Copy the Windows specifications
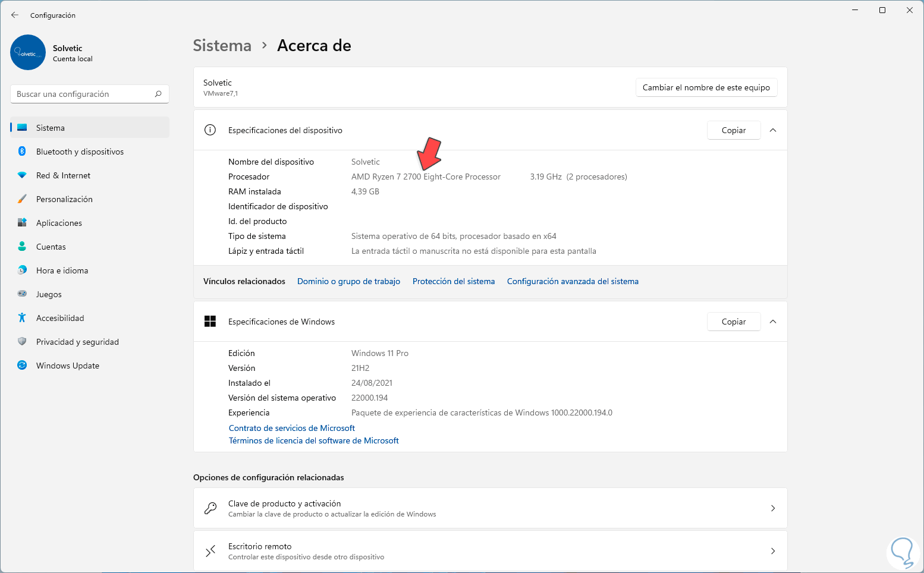The height and width of the screenshot is (573, 924). [734, 322]
